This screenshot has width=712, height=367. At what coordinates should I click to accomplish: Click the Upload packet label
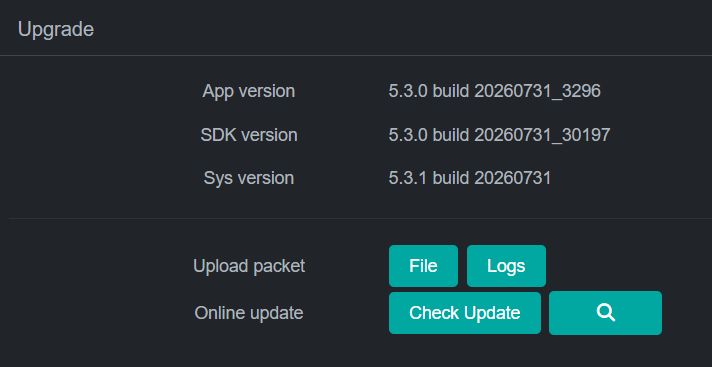[x=249, y=266]
